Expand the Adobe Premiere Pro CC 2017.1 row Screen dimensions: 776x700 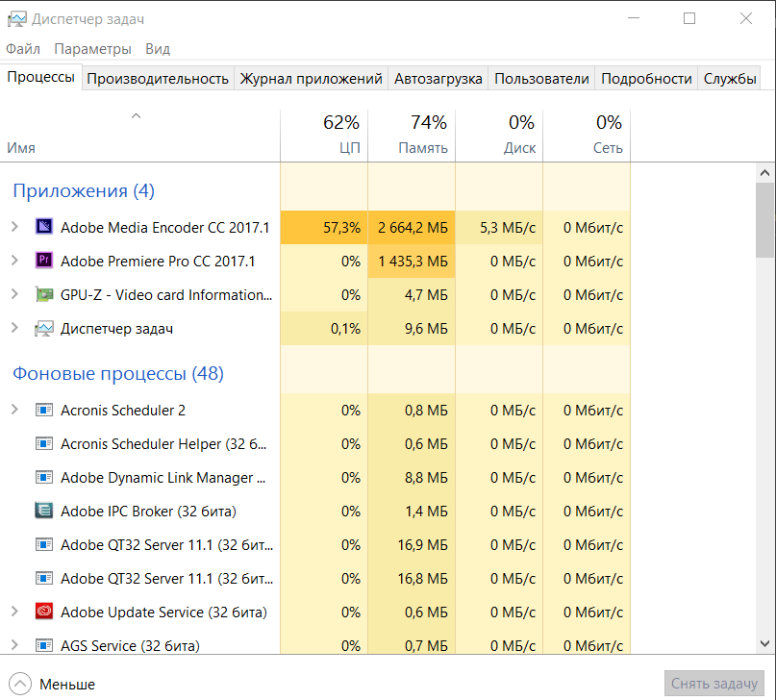[14, 261]
